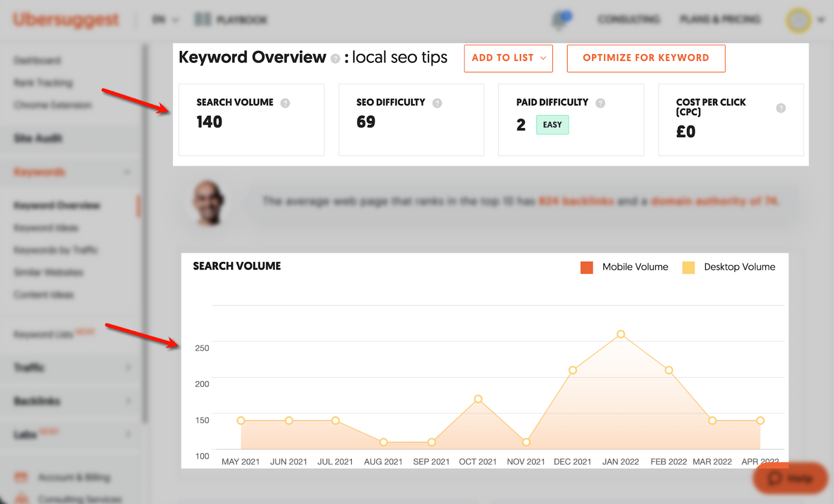Open the EN language selector

point(165,20)
